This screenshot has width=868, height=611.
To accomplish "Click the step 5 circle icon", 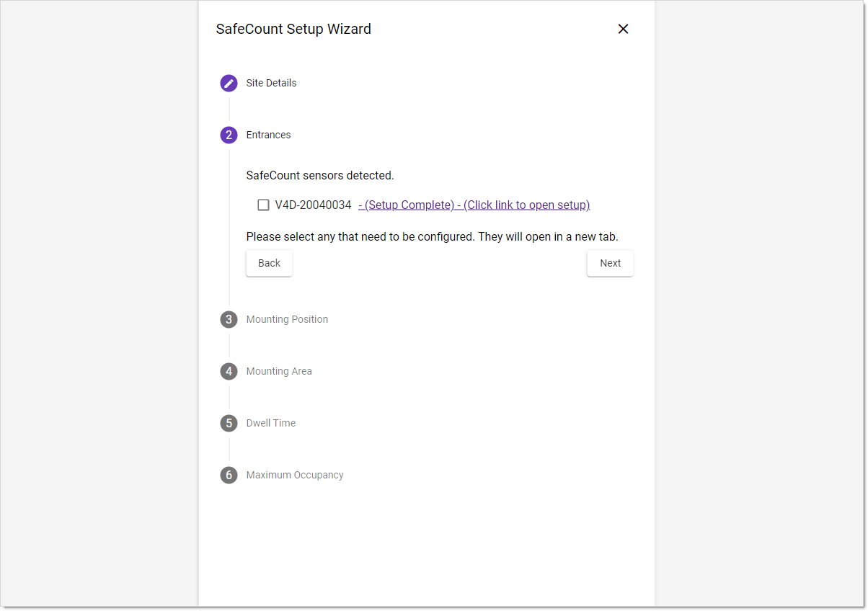I will click(229, 423).
